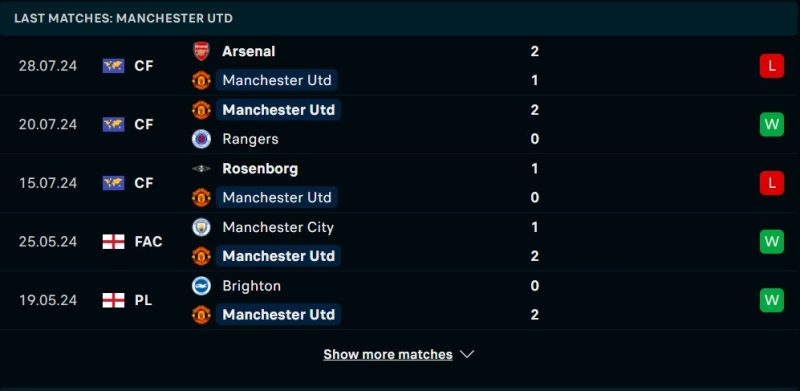Click the Manchester City crest icon
This screenshot has height=391, width=800.
(x=201, y=227)
